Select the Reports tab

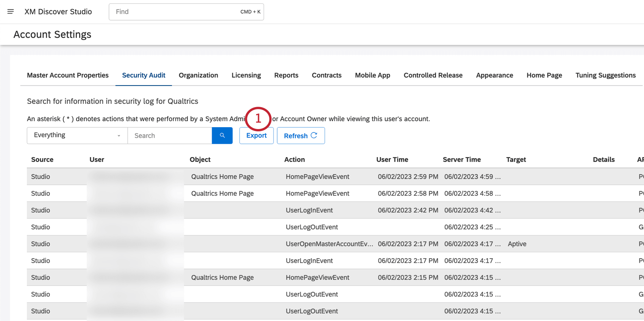pyautogui.click(x=286, y=75)
